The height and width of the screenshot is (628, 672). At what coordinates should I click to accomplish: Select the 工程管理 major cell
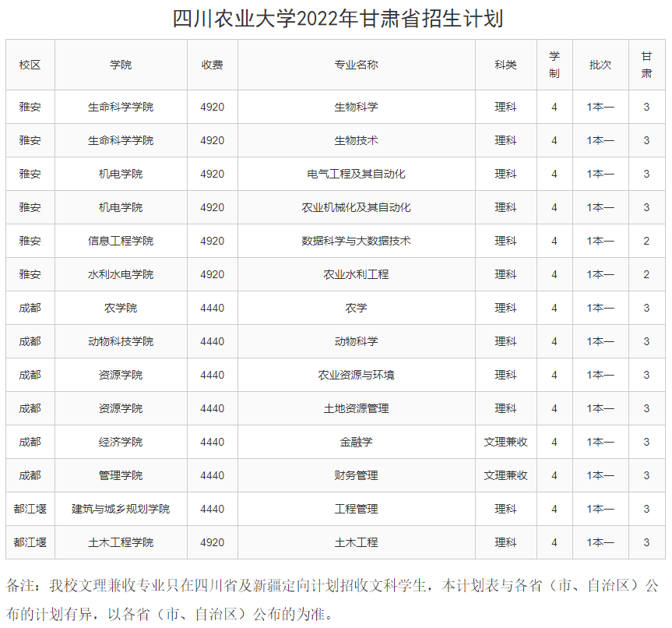point(356,508)
